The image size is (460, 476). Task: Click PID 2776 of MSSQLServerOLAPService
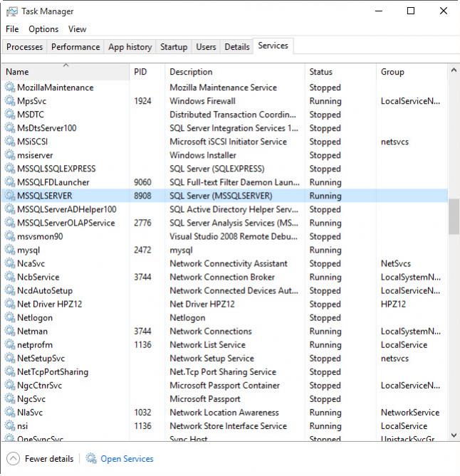(x=142, y=223)
